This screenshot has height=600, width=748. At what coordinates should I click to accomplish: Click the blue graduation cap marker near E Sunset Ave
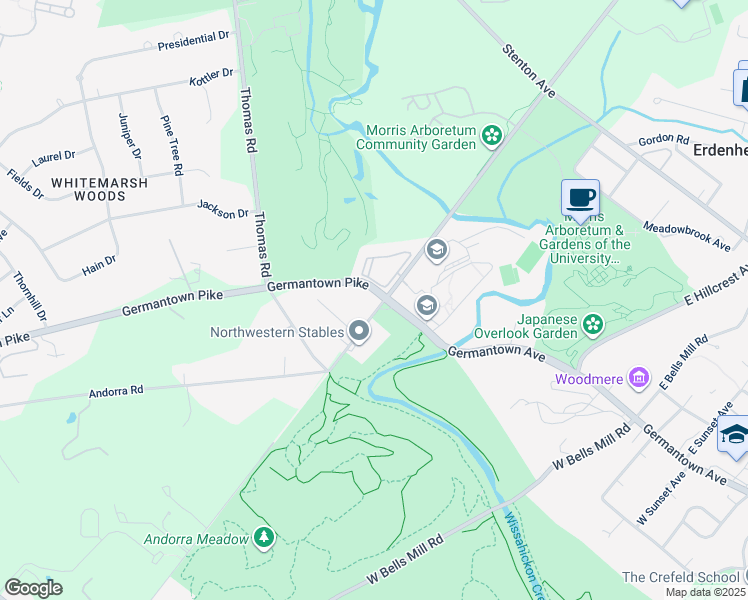[x=734, y=435]
